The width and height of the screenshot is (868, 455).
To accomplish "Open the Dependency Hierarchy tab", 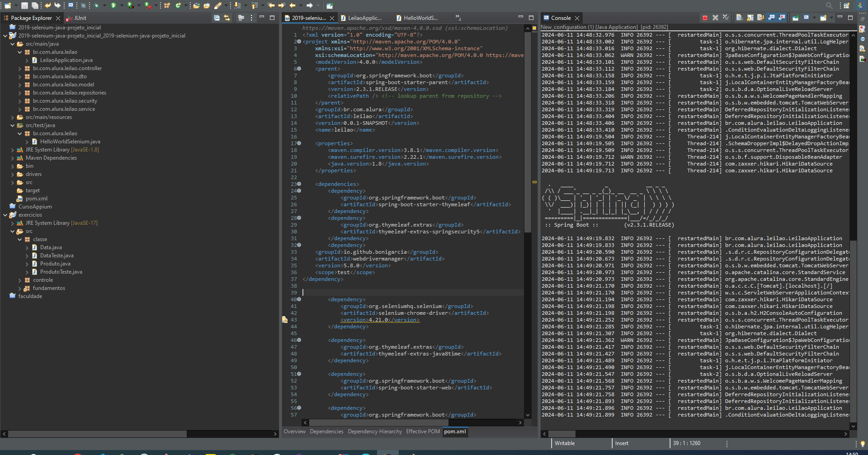I will (x=375, y=431).
